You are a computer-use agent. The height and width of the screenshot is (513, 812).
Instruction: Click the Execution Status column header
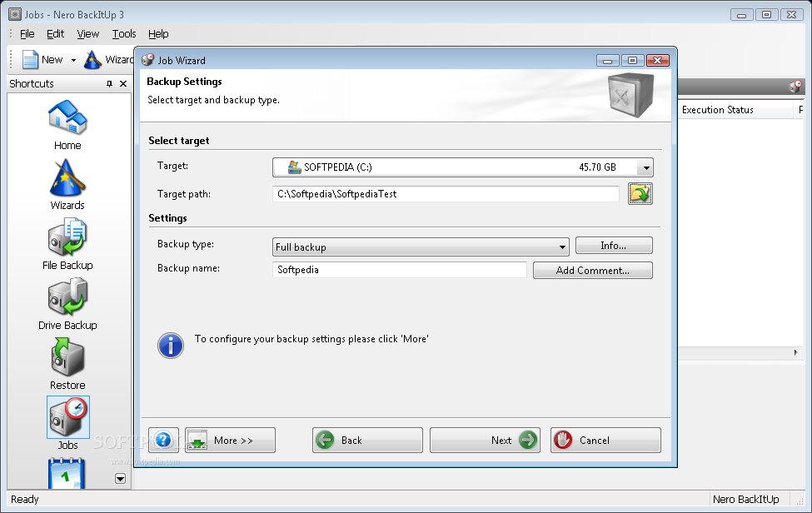[x=735, y=110]
